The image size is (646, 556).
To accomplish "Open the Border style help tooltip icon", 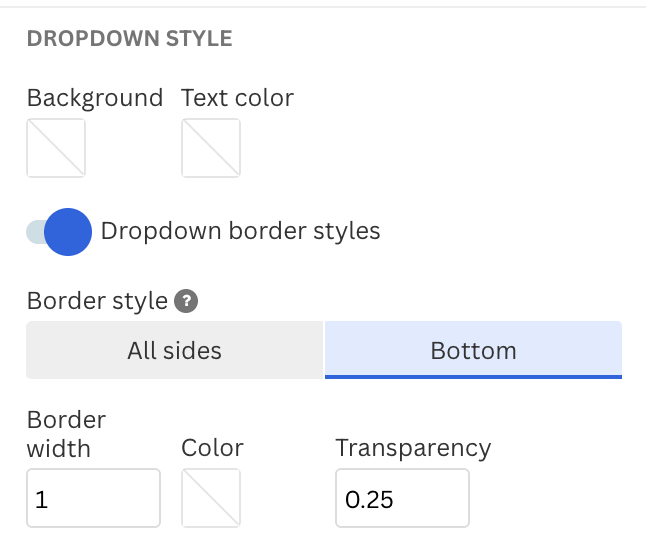I will coord(186,301).
